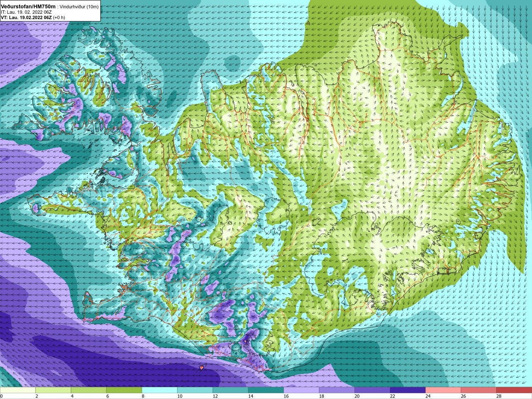532x399 pixels.
Task: Select the salmon 26–28 legend swatch
Action: [x=478, y=390]
